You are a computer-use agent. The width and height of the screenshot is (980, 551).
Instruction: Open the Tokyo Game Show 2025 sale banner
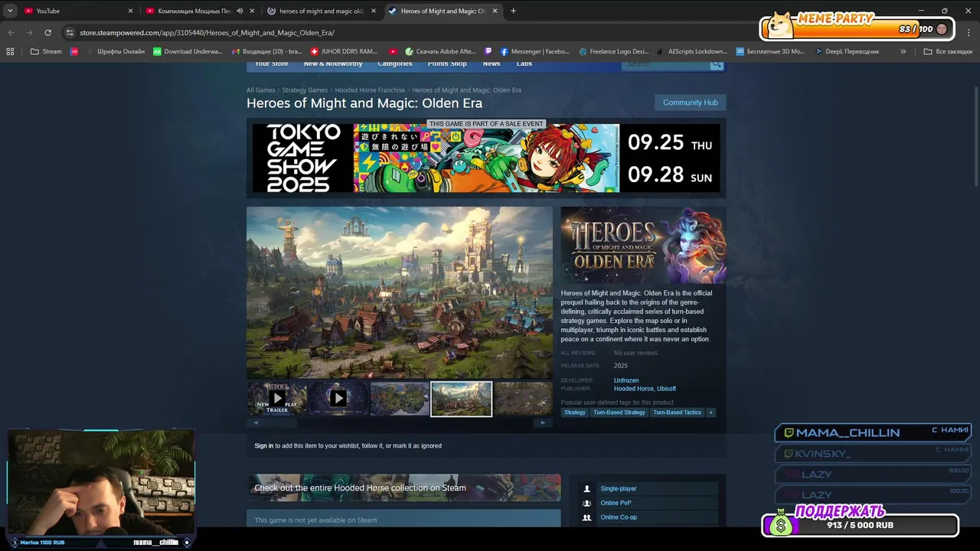486,158
